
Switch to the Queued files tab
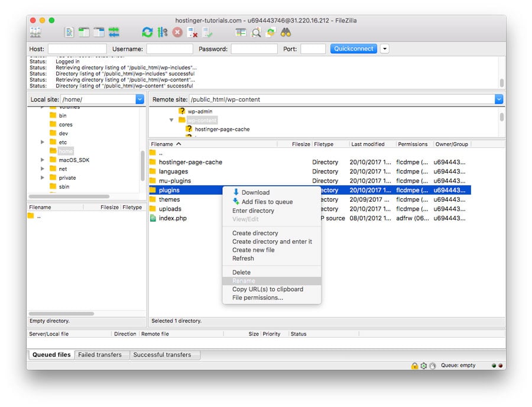[51, 355]
